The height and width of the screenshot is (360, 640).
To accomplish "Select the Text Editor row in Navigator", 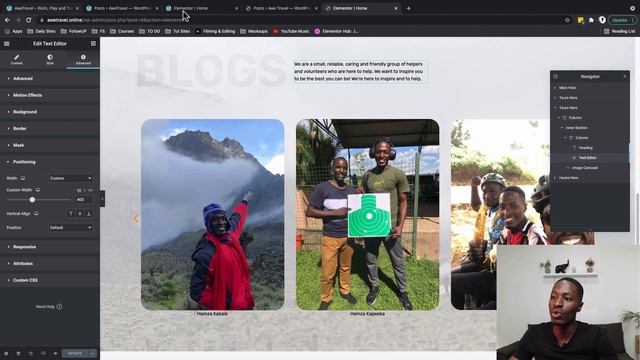I will pyautogui.click(x=590, y=158).
